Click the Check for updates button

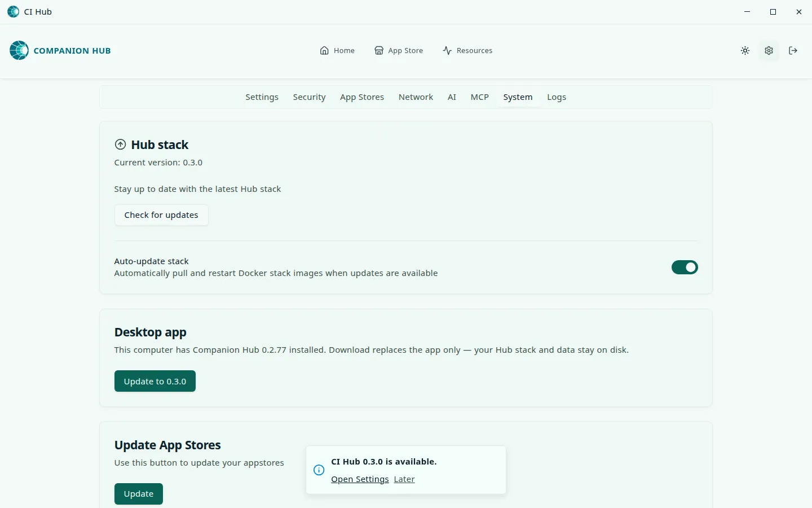tap(161, 215)
